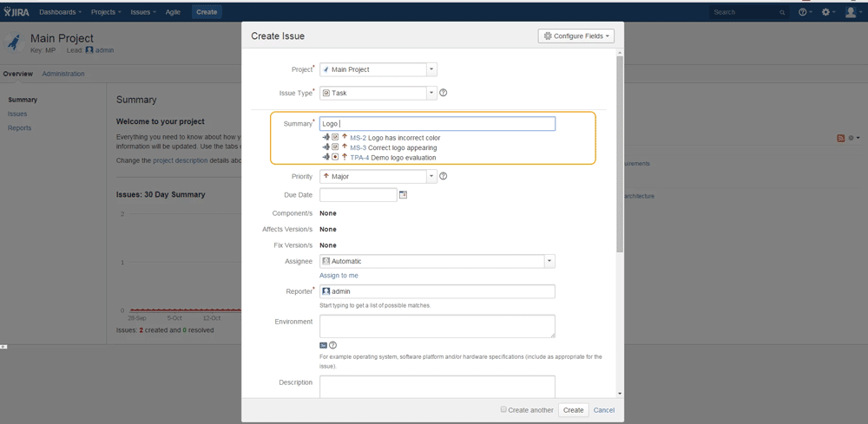Screen dimensions: 868x424
Task: Open the MS-2 issue link
Action: [x=358, y=138]
